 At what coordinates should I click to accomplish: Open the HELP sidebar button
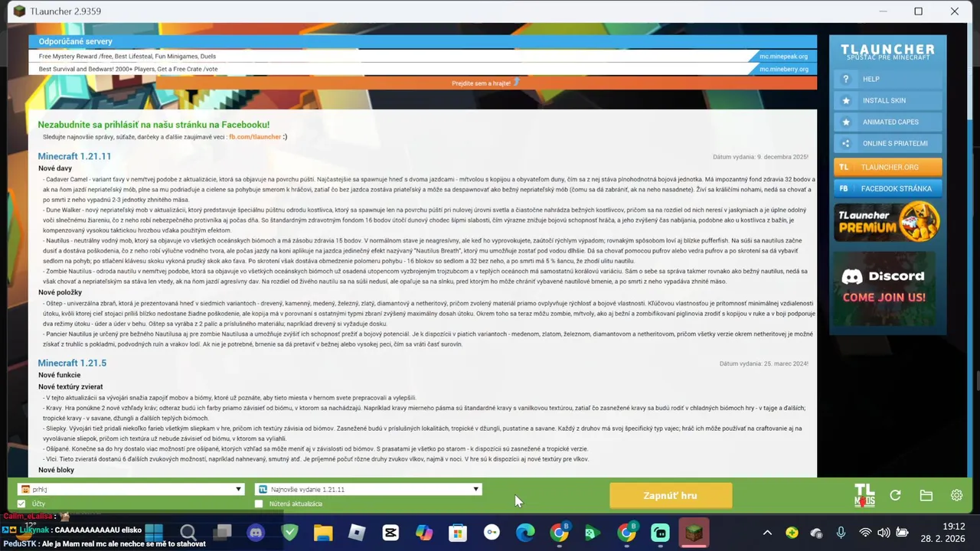pyautogui.click(x=888, y=79)
